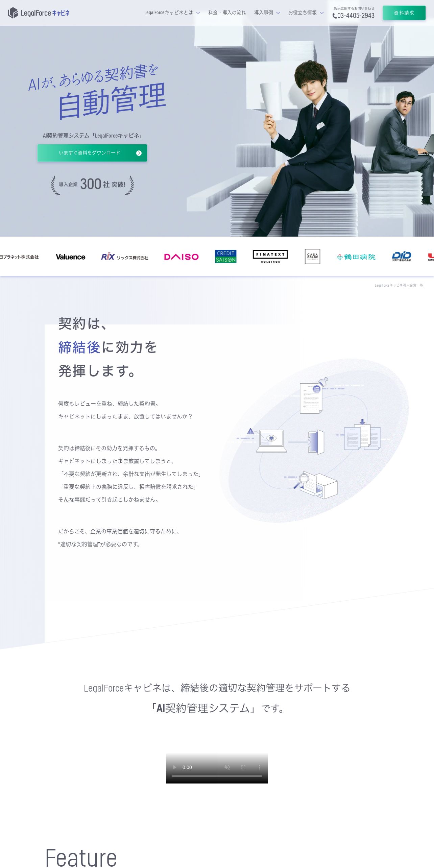Click the 製品に関するお問い合わせ label
This screenshot has width=434, height=868.
coord(354,8)
